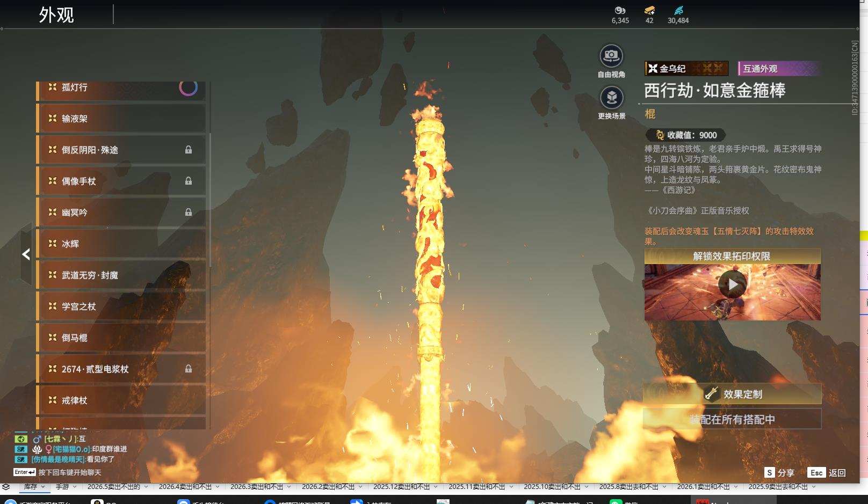Click the Esc 返回 back button
The height and width of the screenshot is (504, 868).
click(827, 473)
